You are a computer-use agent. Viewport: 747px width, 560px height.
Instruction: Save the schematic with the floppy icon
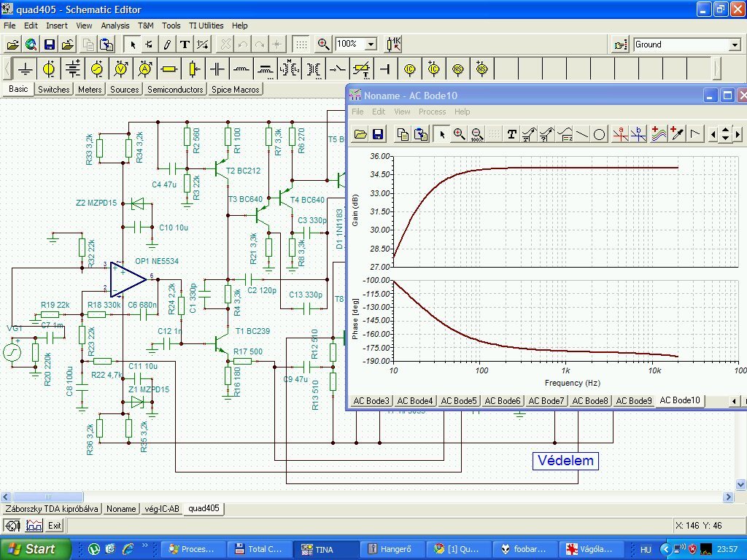[50, 44]
